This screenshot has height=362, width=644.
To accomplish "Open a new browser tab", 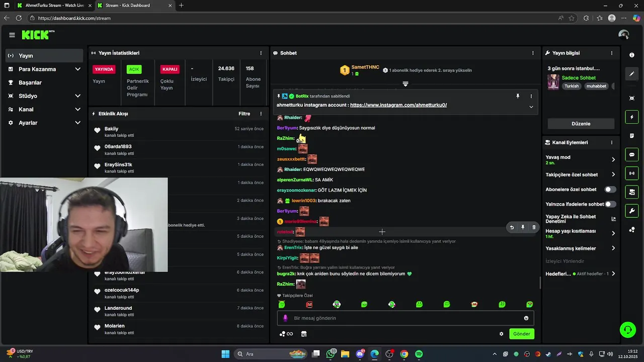I will (x=181, y=6).
